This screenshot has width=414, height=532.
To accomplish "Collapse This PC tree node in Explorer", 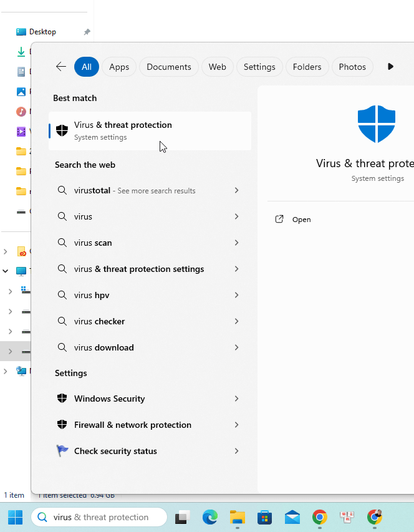I will click(x=6, y=271).
